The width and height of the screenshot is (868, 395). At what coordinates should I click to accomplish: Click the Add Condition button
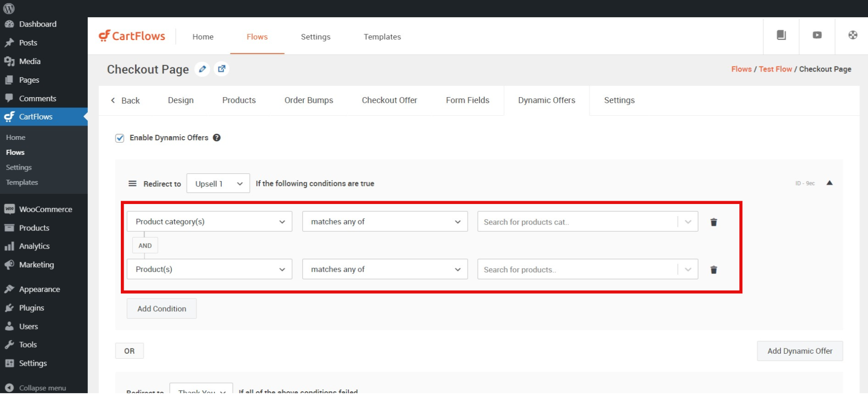click(162, 309)
